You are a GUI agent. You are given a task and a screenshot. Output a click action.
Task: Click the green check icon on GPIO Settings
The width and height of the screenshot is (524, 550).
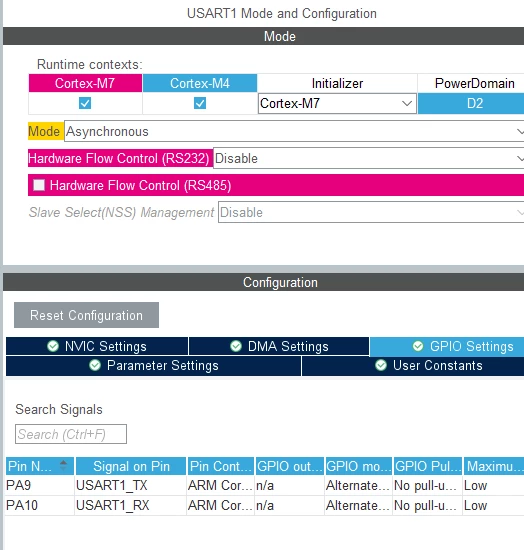(418, 346)
